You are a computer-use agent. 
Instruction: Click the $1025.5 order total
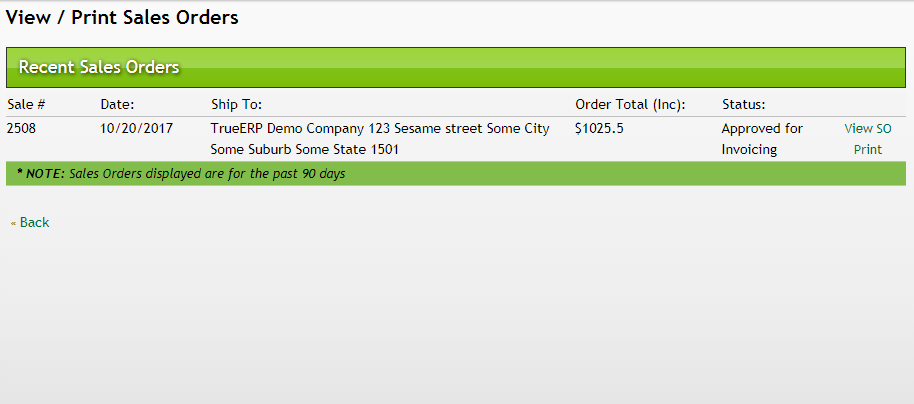599,129
